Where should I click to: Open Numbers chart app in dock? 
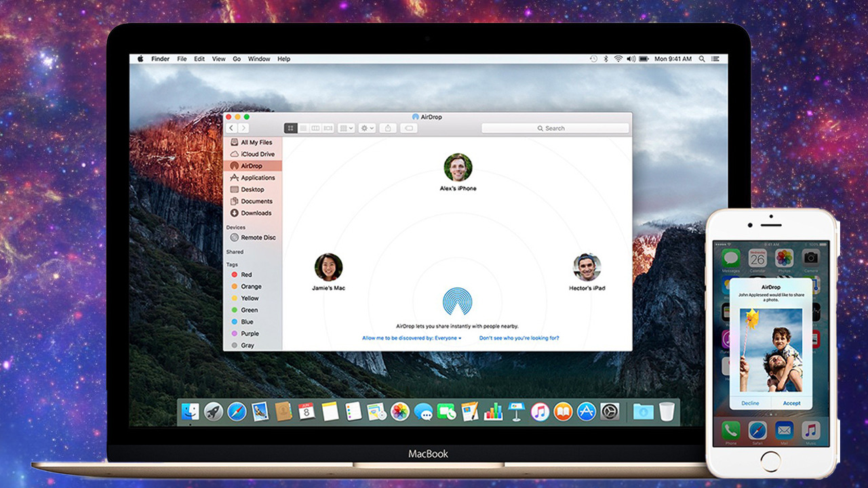[x=493, y=411]
